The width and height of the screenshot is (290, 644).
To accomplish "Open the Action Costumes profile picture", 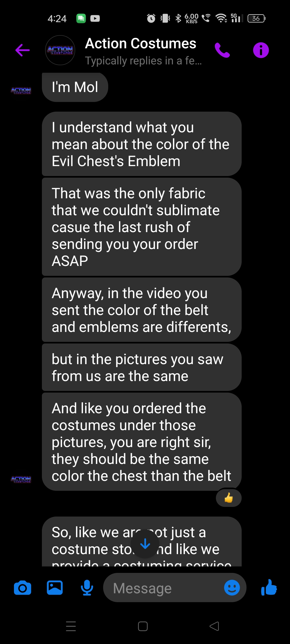I will (x=60, y=50).
